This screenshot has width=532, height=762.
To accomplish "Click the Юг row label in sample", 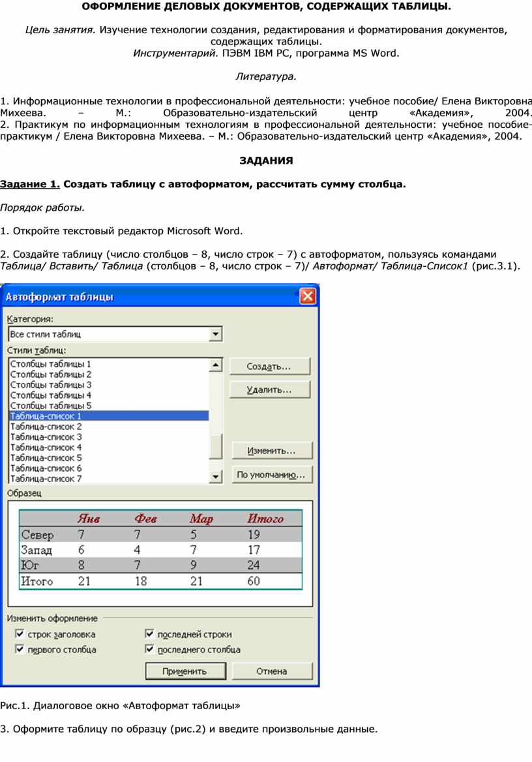I will click(30, 565).
